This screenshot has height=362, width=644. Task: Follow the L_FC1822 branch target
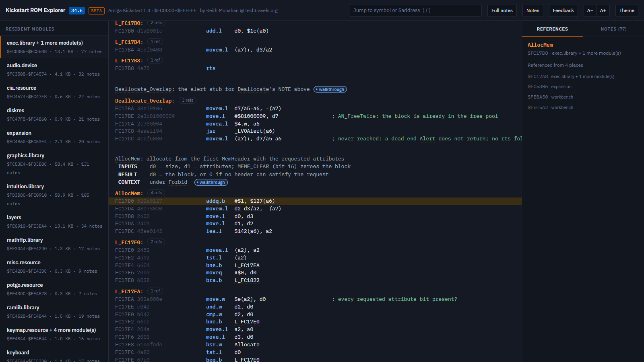coord(247,280)
